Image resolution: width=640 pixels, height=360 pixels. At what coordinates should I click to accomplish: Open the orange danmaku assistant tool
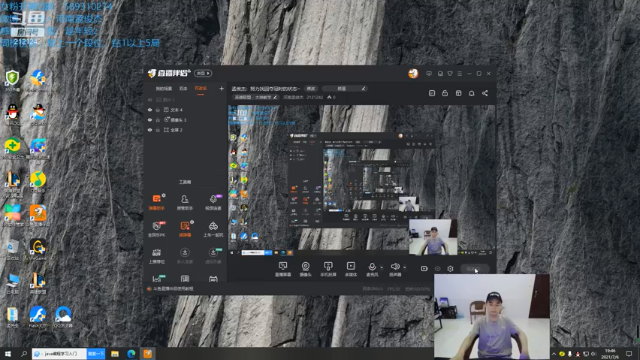[157, 202]
